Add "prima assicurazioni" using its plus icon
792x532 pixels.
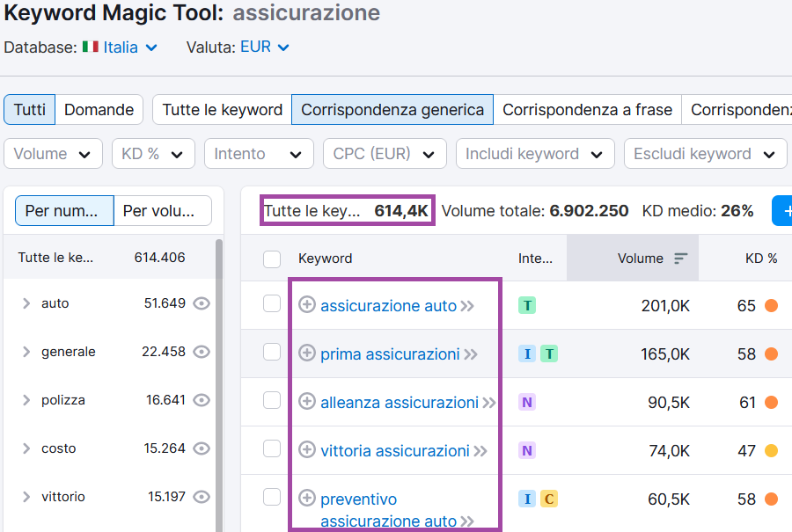[306, 353]
